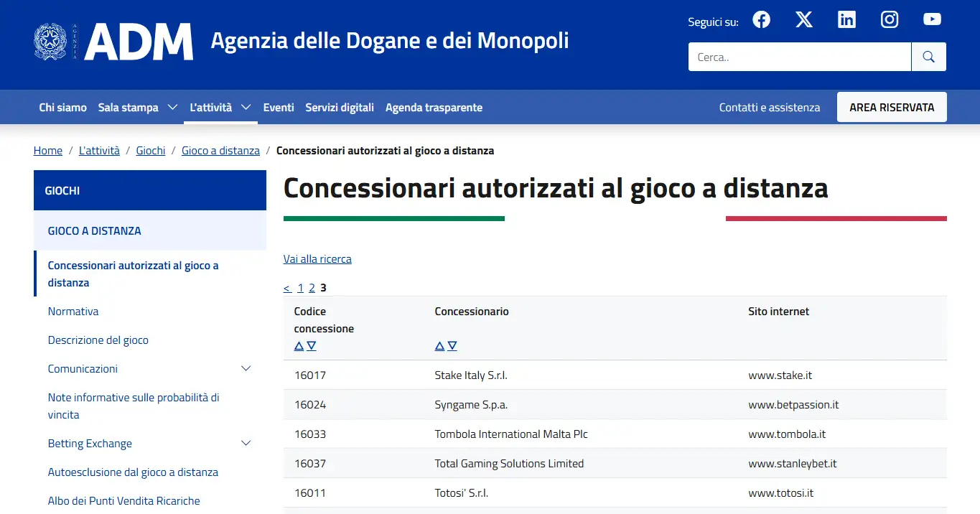Click the search magnifier button

pyautogui.click(x=928, y=57)
